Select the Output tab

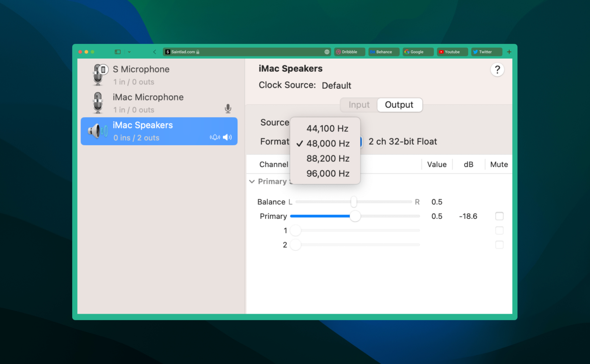[399, 105]
